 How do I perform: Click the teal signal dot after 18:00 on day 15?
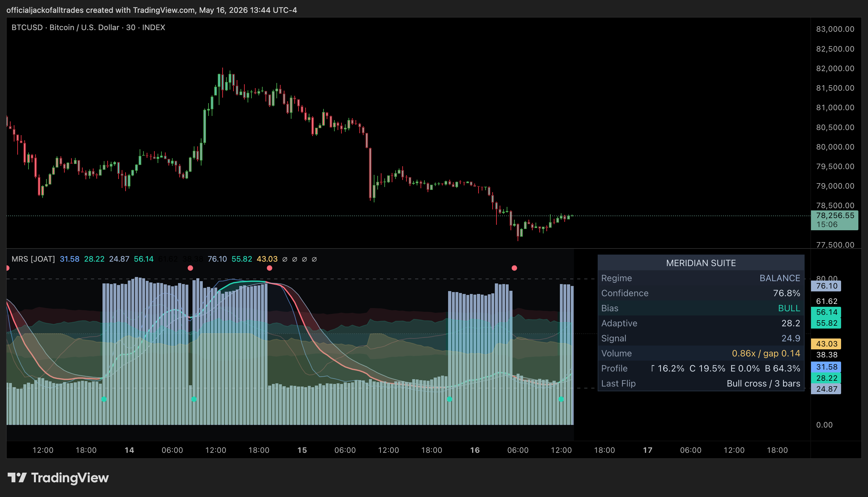[x=449, y=399]
